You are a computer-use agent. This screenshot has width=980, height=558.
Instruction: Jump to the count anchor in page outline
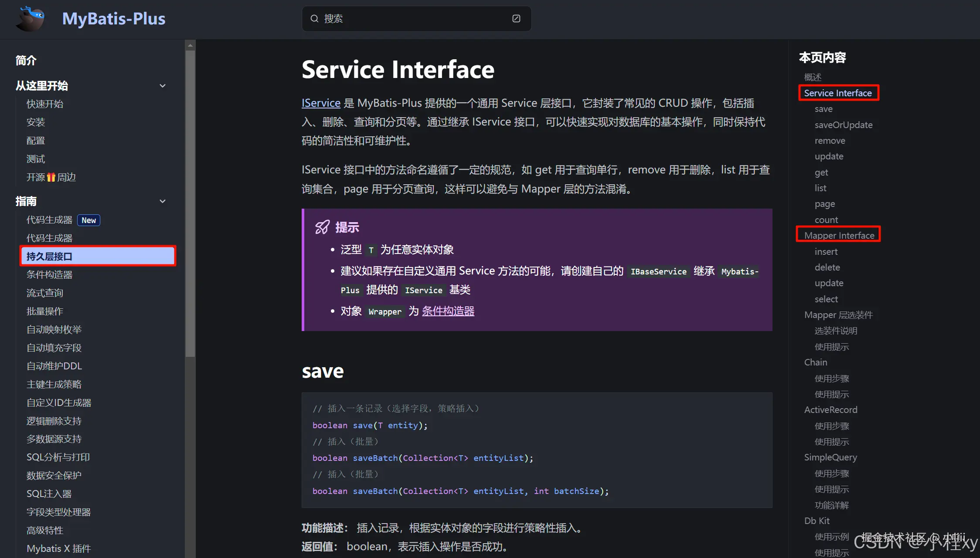coord(826,220)
